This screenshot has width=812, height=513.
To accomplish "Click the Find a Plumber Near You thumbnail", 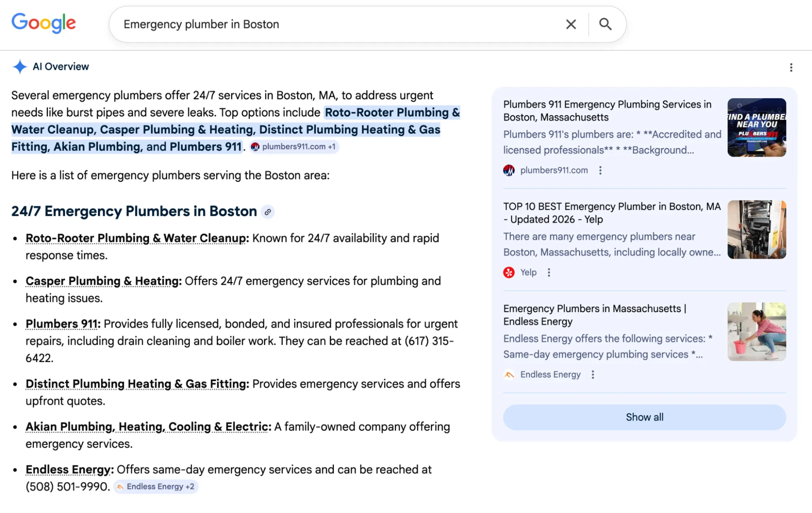I will 756,127.
